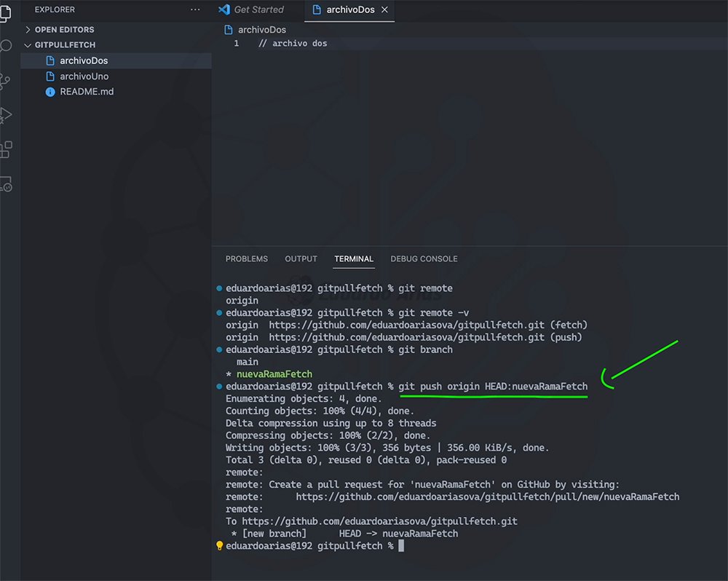Select the Terminal panel tab
Image resolution: width=728 pixels, height=581 pixels.
[x=354, y=259]
